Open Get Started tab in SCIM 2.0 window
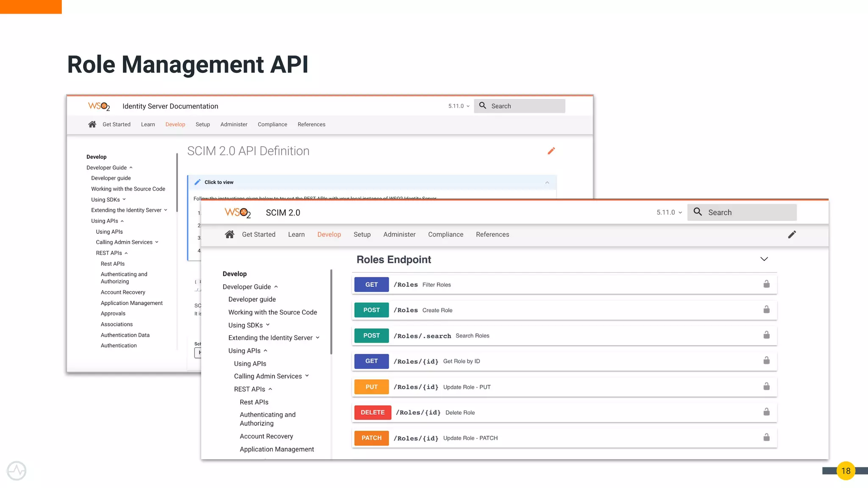The image size is (868, 488). [x=259, y=234]
